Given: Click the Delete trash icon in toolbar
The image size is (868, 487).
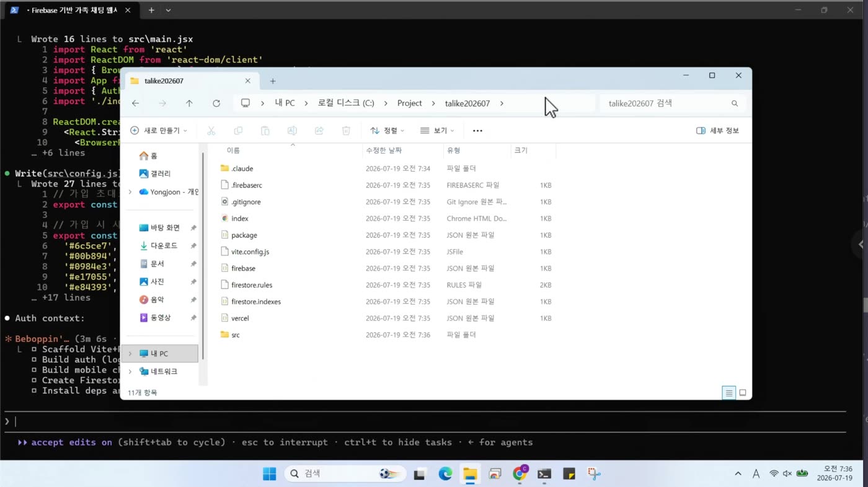Looking at the screenshot, I should pyautogui.click(x=346, y=131).
